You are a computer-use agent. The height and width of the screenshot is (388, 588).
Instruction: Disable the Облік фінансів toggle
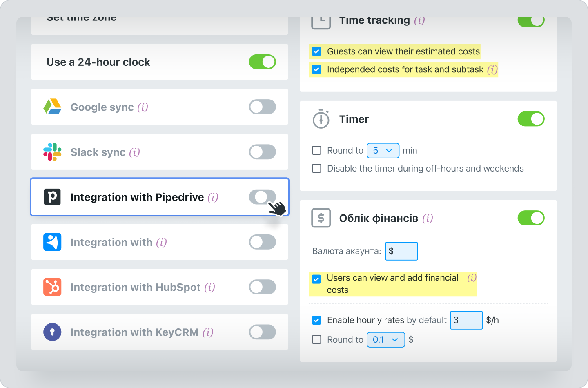(x=531, y=218)
